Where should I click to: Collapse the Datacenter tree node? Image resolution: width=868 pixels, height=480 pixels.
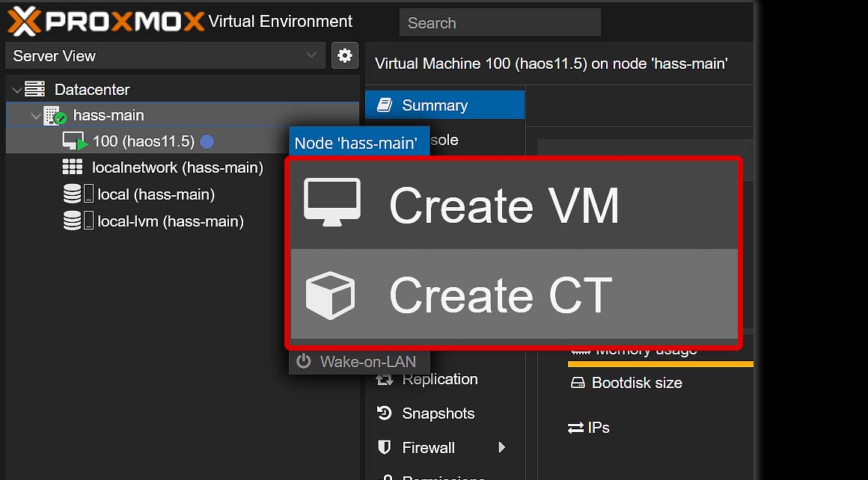pos(17,90)
